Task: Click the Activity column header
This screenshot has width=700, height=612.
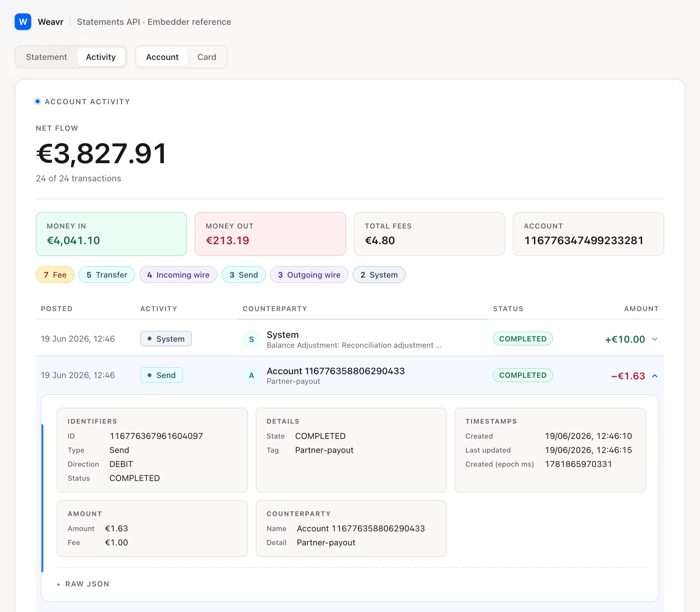Action: coord(159,309)
